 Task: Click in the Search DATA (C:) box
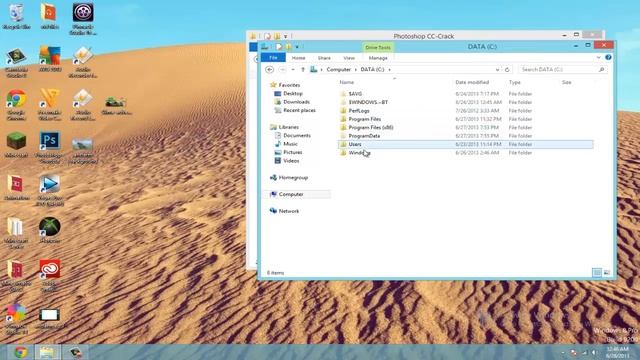pyautogui.click(x=562, y=69)
